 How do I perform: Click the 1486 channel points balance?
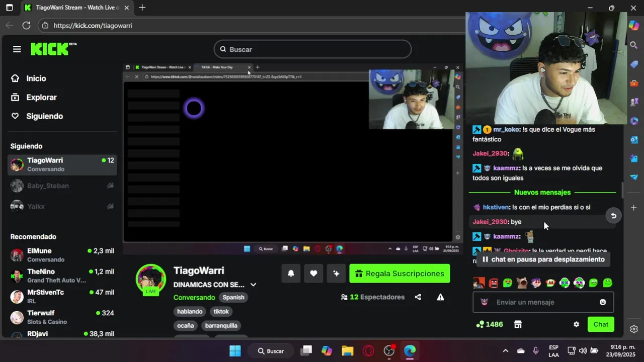[490, 324]
